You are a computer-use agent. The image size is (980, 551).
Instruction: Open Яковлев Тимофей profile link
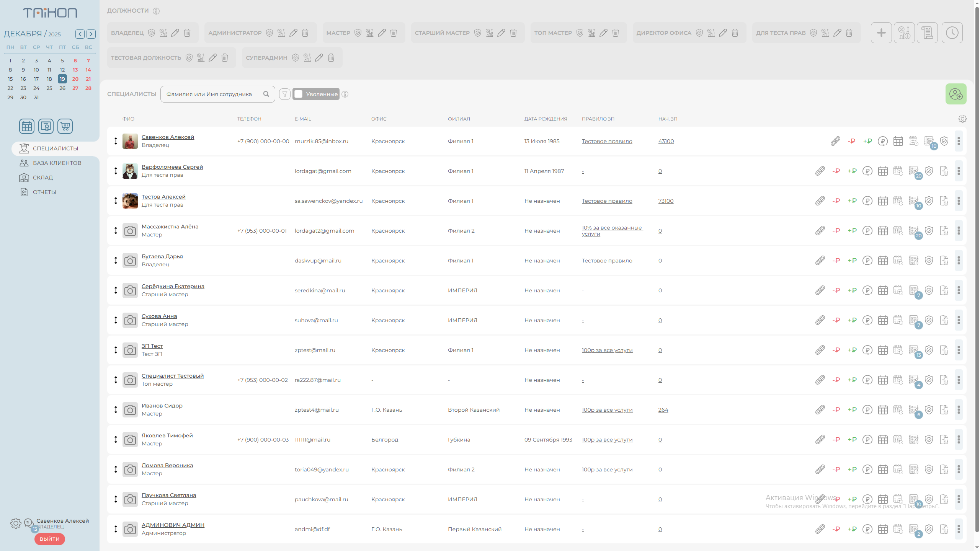click(167, 435)
